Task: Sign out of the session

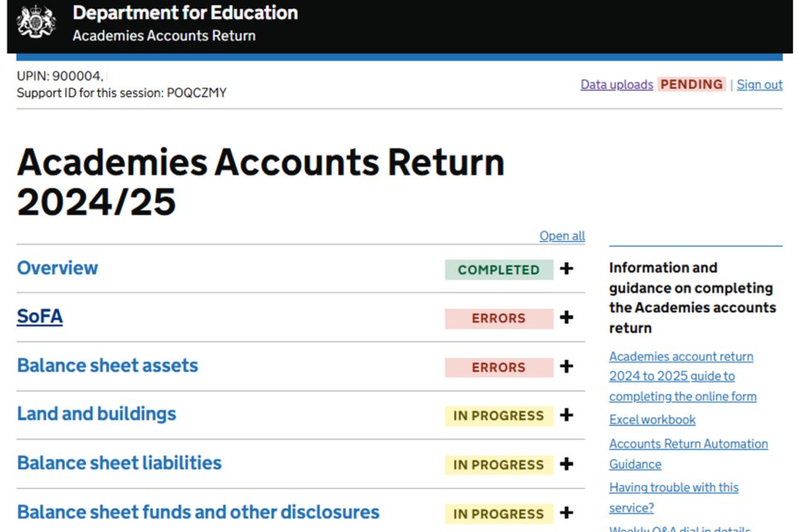Action: 760,85
